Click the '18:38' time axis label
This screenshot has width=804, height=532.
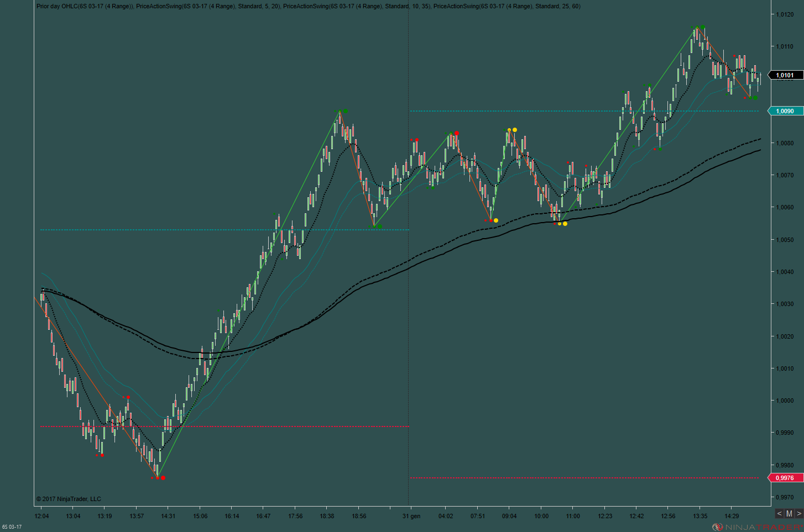click(x=327, y=516)
